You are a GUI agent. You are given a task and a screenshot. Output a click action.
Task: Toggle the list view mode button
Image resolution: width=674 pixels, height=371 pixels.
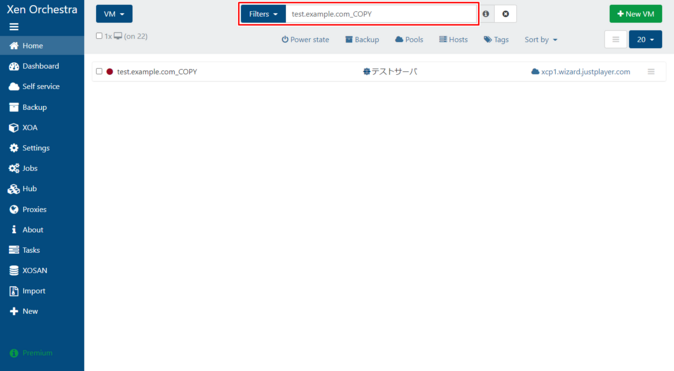[616, 39]
